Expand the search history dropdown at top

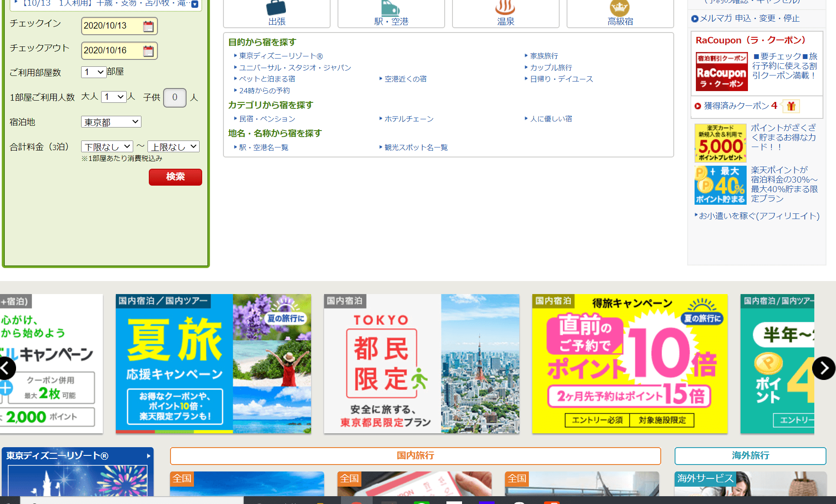click(x=195, y=4)
